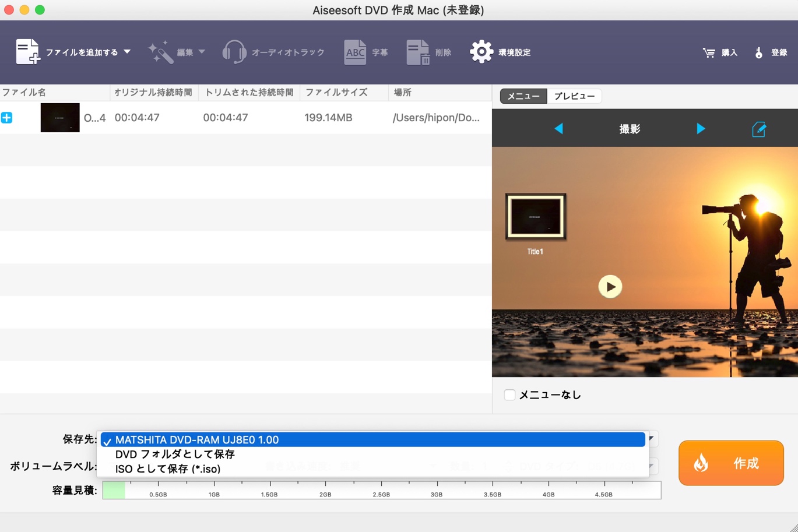The image size is (798, 532).
Task: Click the flame icon on 作成 button
Action: point(701,463)
